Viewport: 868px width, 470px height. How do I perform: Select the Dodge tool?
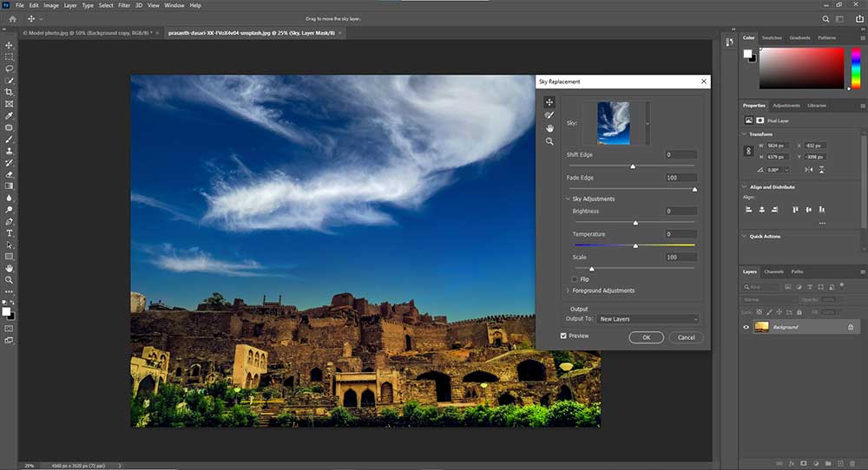point(9,210)
